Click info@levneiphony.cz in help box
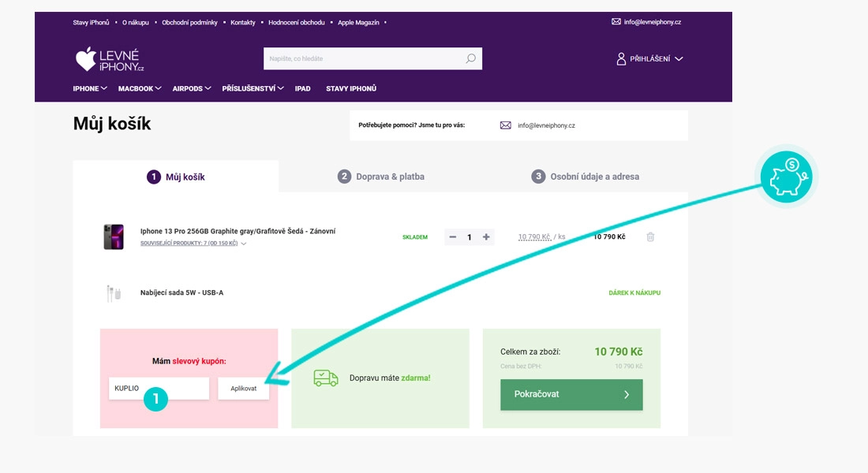Image resolution: width=868 pixels, height=473 pixels. pyautogui.click(x=546, y=125)
